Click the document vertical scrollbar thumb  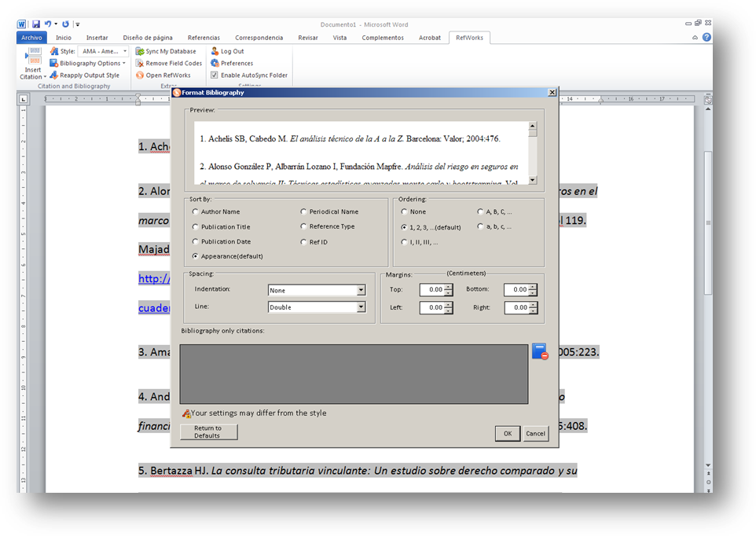pyautogui.click(x=708, y=222)
